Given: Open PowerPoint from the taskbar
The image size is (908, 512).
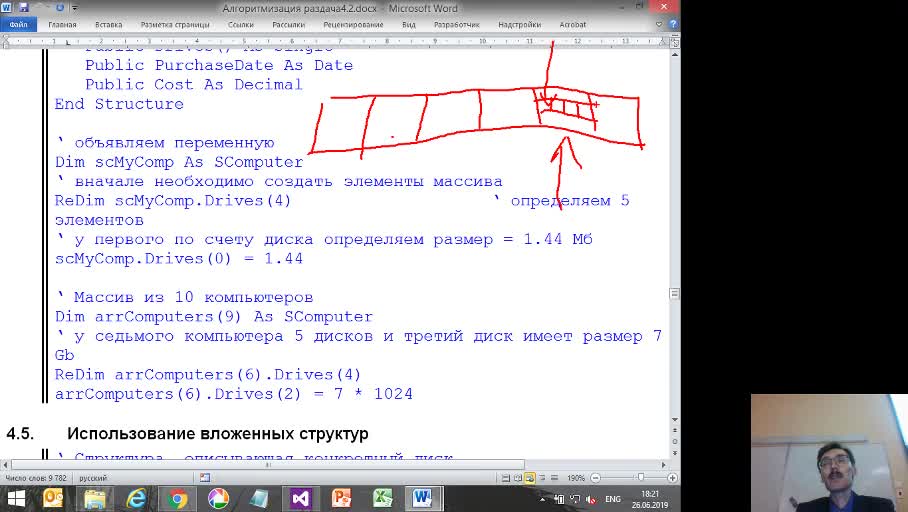Looking at the screenshot, I should coord(341,499).
